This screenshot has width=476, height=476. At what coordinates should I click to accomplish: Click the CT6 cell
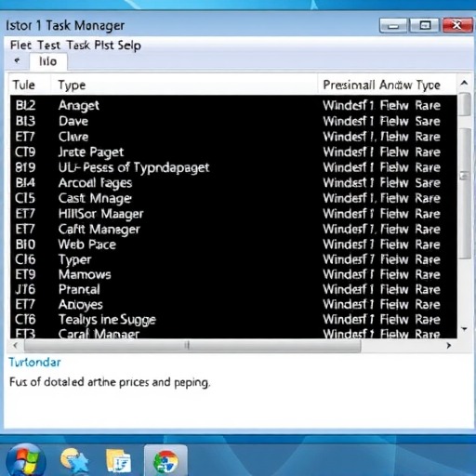coord(25,320)
